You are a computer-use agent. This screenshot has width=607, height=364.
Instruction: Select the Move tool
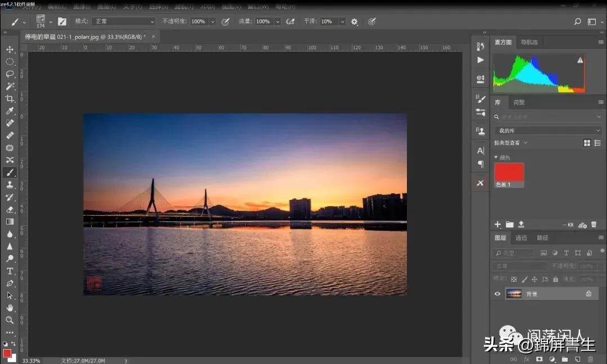(x=10, y=49)
